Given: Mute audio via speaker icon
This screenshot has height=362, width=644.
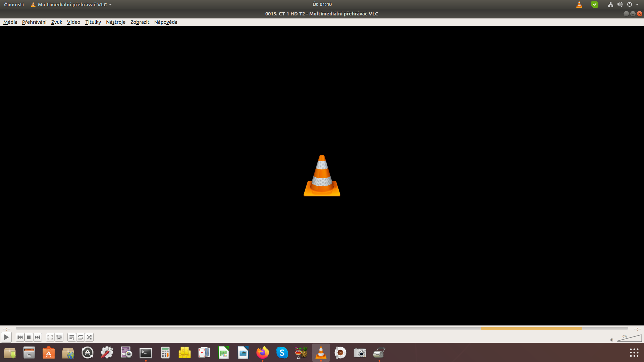Looking at the screenshot, I should click(x=612, y=340).
